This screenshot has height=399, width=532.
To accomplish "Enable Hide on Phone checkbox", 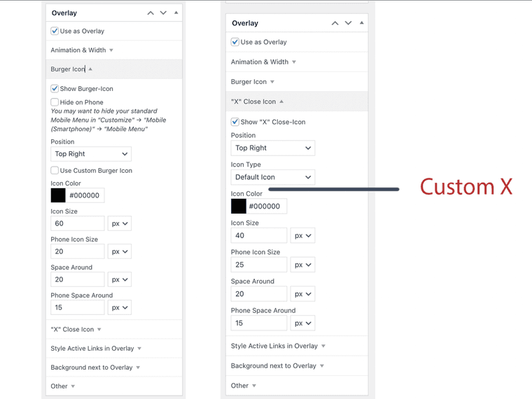I will [x=55, y=102].
